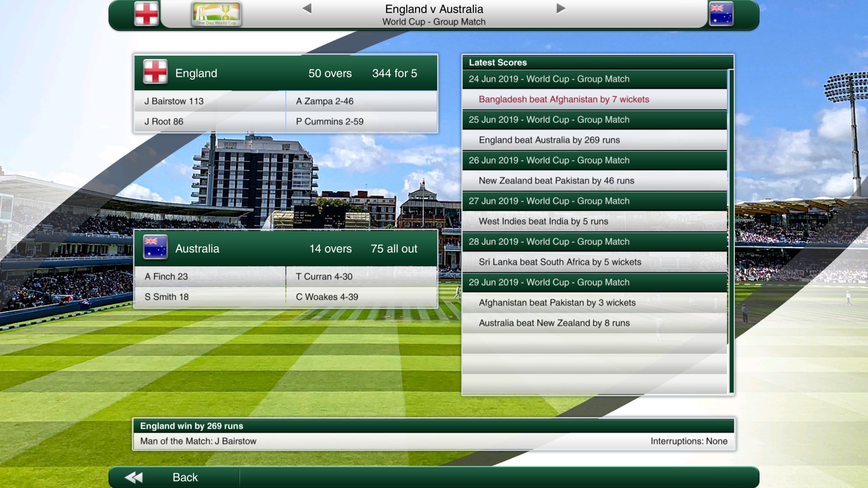The width and height of the screenshot is (868, 488).
Task: Click the 28 Jun 2019 date header
Action: point(594,242)
